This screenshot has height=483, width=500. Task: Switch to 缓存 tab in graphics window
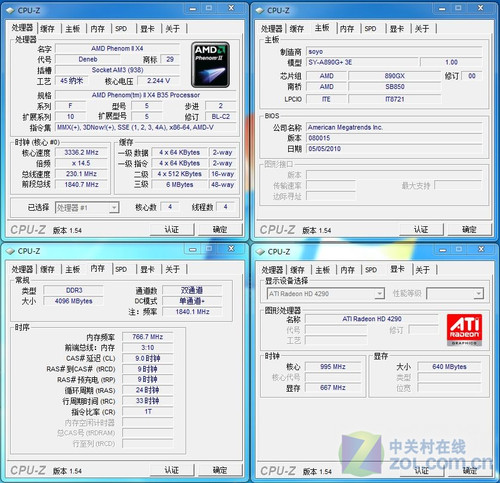click(297, 270)
